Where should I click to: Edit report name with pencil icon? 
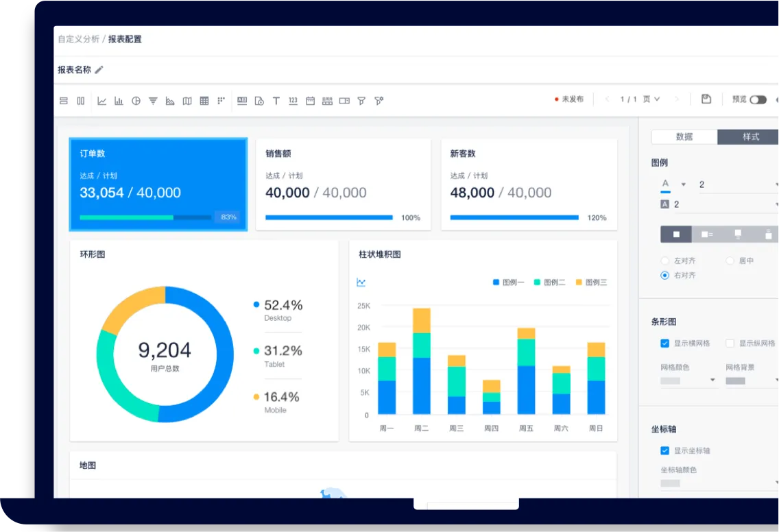99,69
